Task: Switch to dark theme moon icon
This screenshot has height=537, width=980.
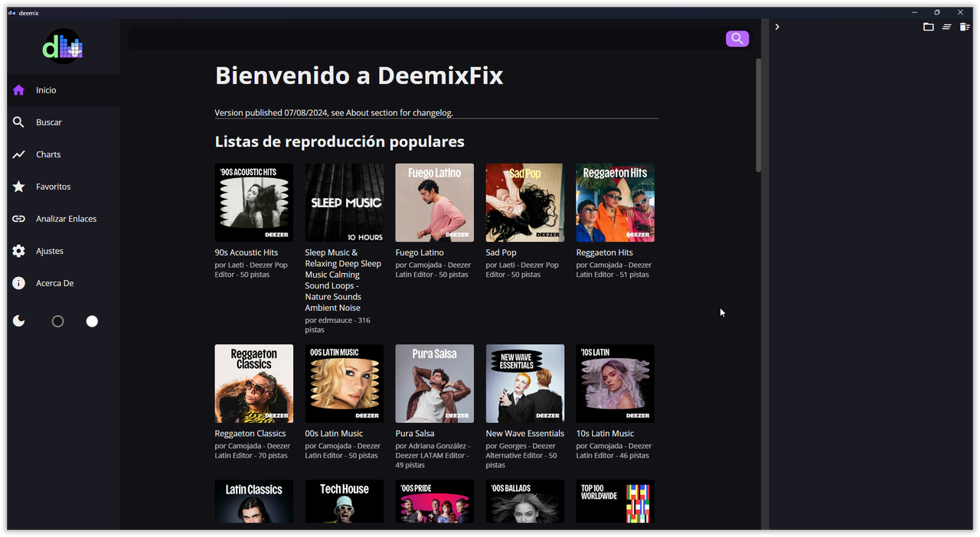Action: tap(19, 321)
